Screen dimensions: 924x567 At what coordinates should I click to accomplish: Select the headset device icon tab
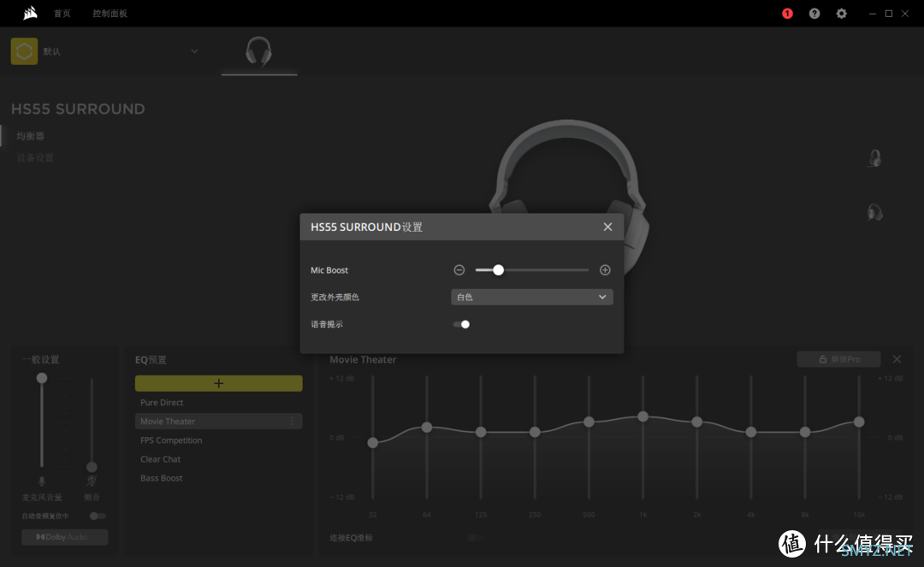pos(258,51)
